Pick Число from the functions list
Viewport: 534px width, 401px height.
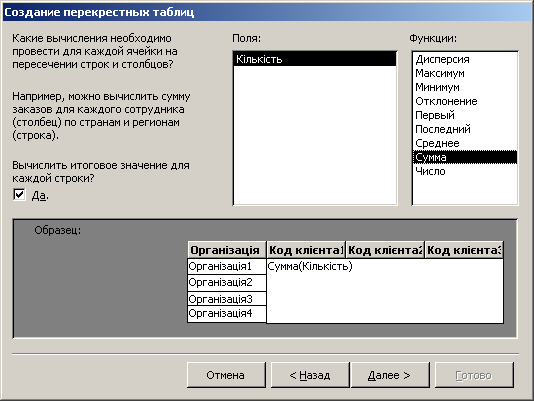[x=465, y=171]
